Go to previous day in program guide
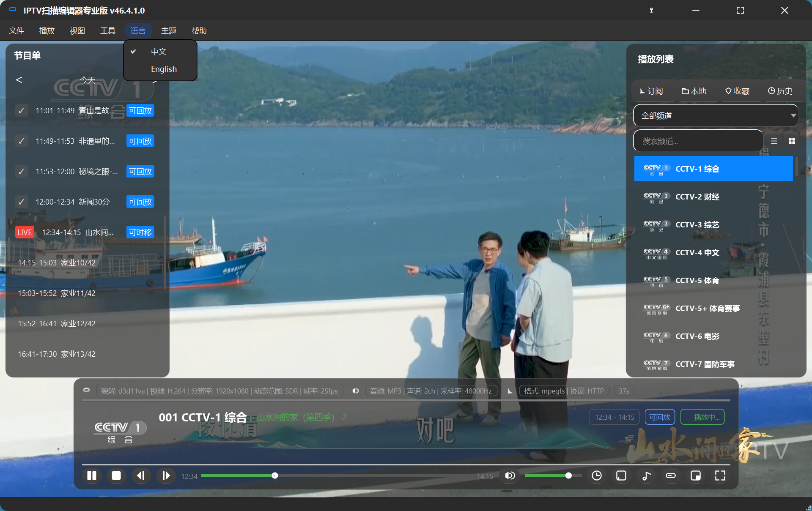This screenshot has height=511, width=812. click(19, 80)
